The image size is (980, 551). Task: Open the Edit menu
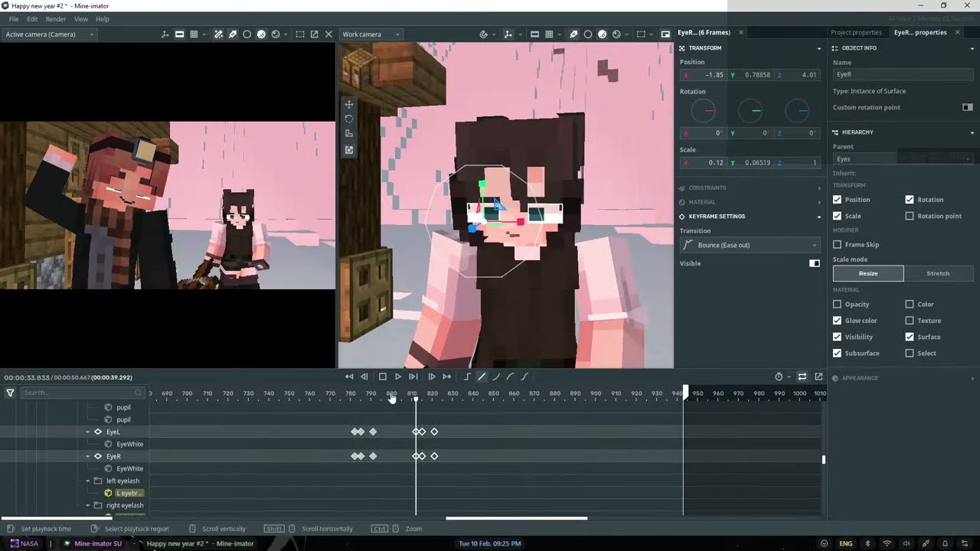(32, 19)
